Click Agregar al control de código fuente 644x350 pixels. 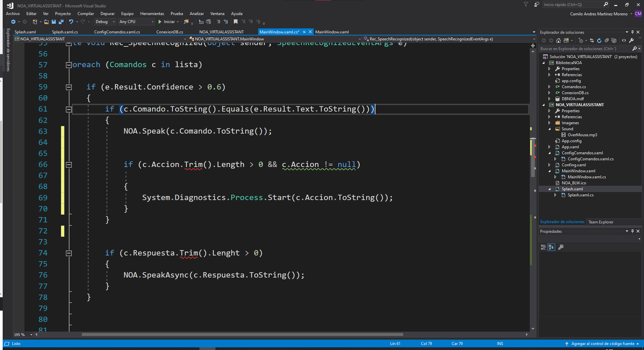pos(603,344)
